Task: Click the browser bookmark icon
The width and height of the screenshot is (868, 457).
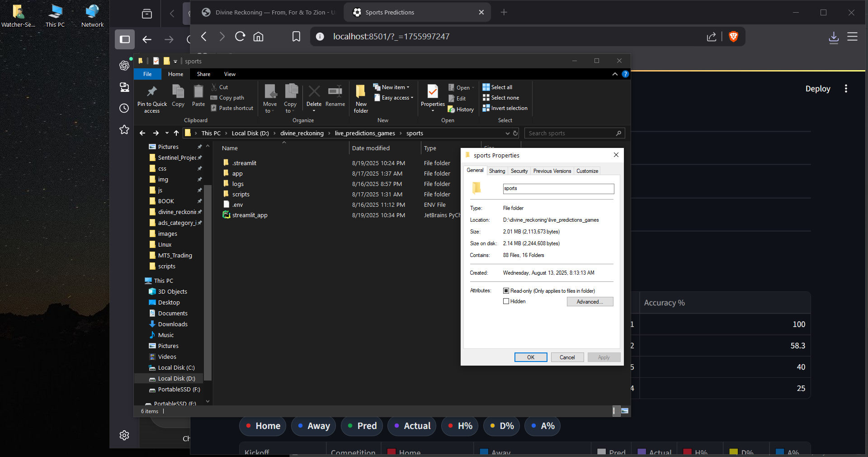Action: (x=296, y=37)
